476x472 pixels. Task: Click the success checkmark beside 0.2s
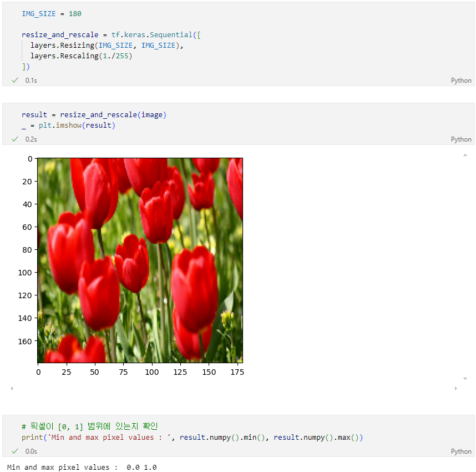15,139
